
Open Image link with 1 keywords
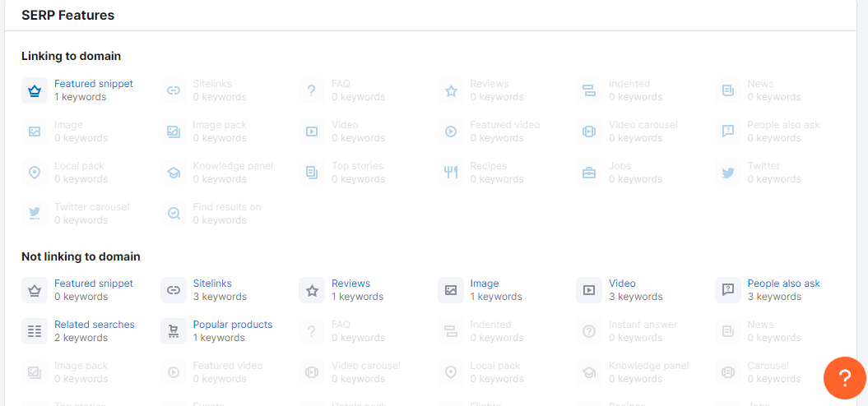point(485,284)
